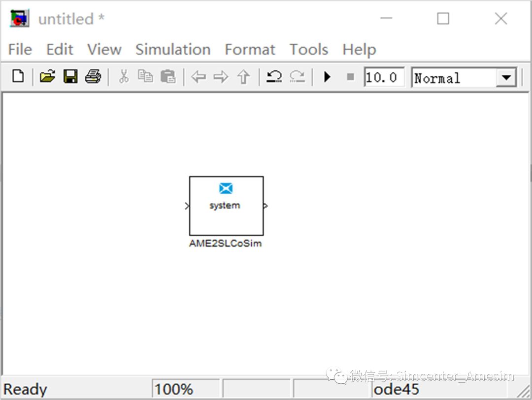Copy the current selection

tap(146, 77)
